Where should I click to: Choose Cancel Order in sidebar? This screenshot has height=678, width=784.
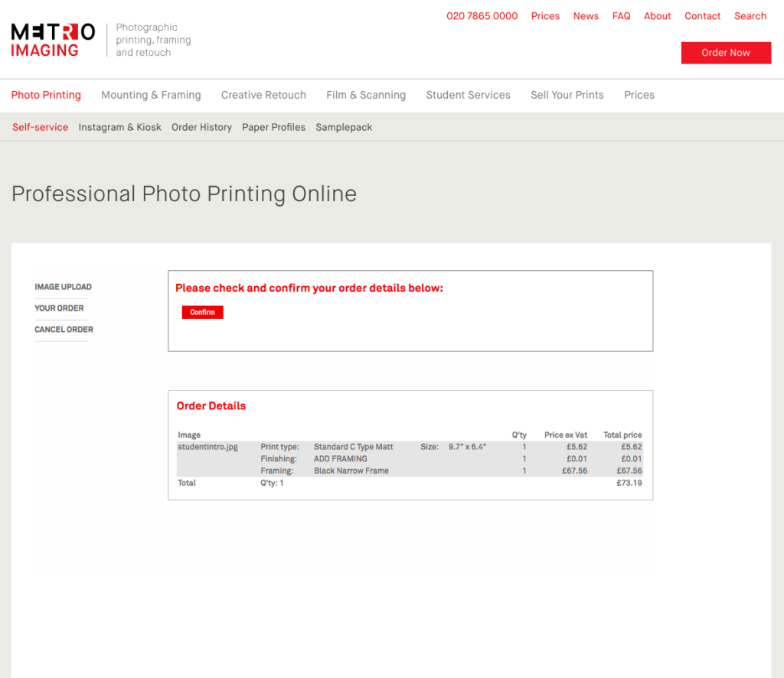click(64, 330)
